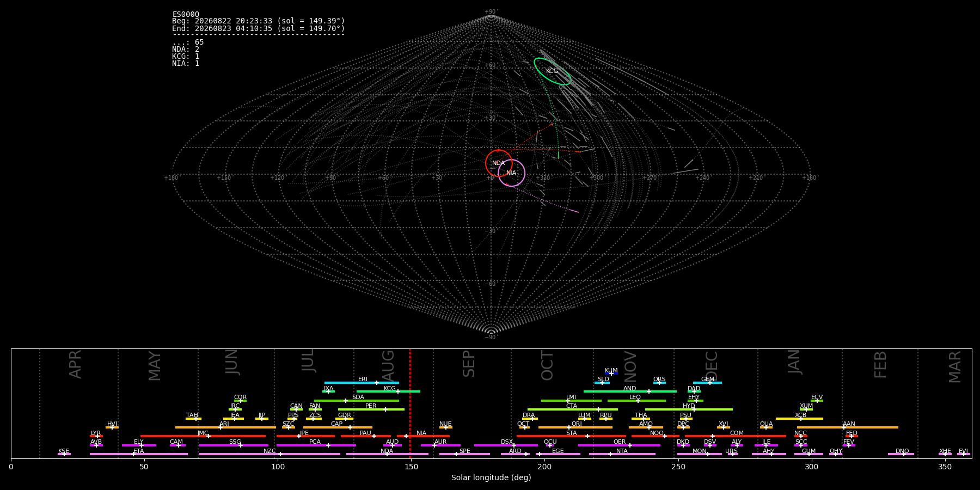Click the MAR month label
Screen dimensions: 980x490
pos(955,367)
